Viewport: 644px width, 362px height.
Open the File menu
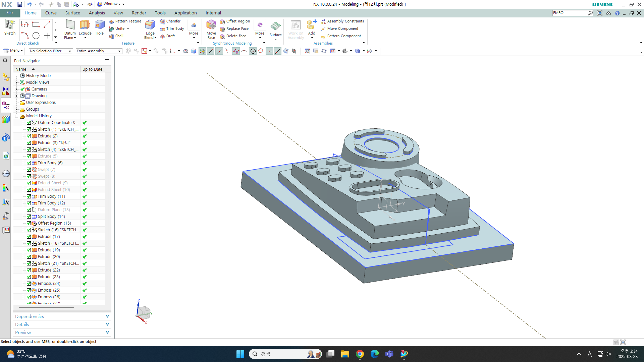pos(9,13)
